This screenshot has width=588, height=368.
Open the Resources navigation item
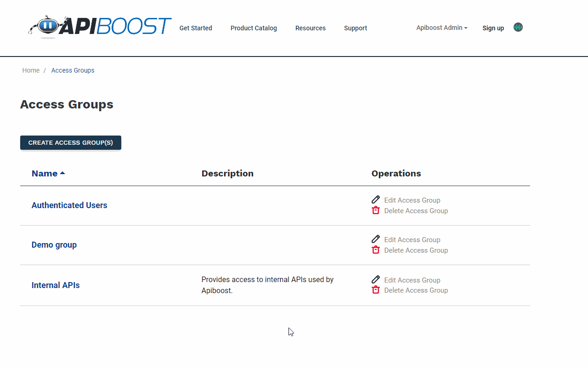(311, 28)
